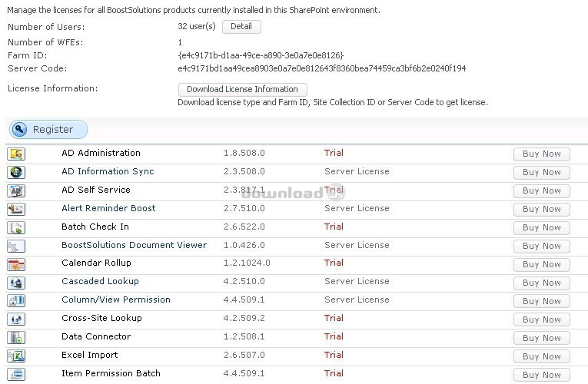This screenshot has height=384, width=588.
Task: Click the Cascaded Lookup icon
Action: pyautogui.click(x=16, y=283)
